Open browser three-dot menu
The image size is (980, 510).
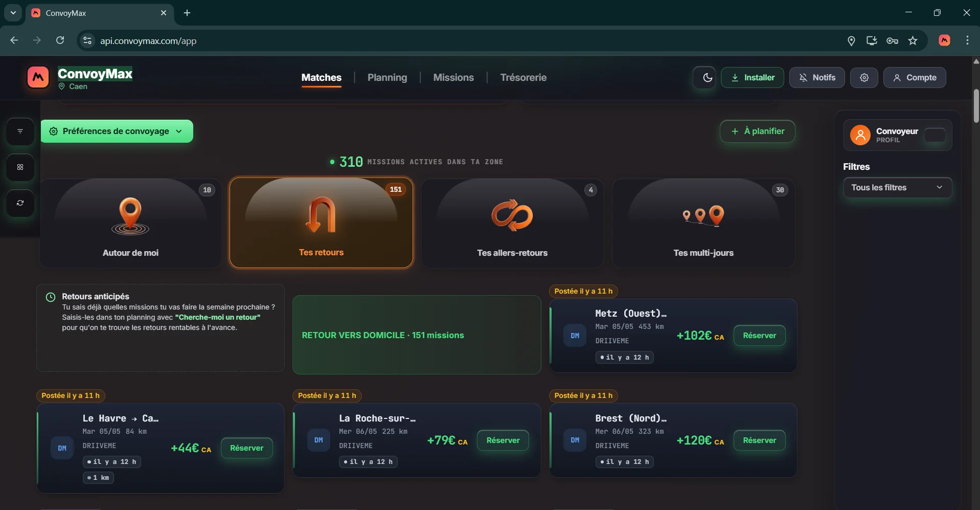click(x=967, y=40)
